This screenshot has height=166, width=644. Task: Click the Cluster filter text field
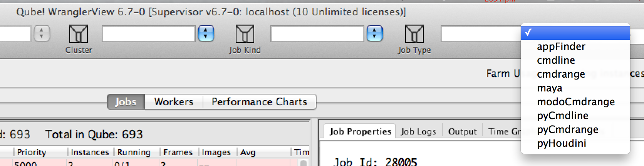tap(148, 34)
